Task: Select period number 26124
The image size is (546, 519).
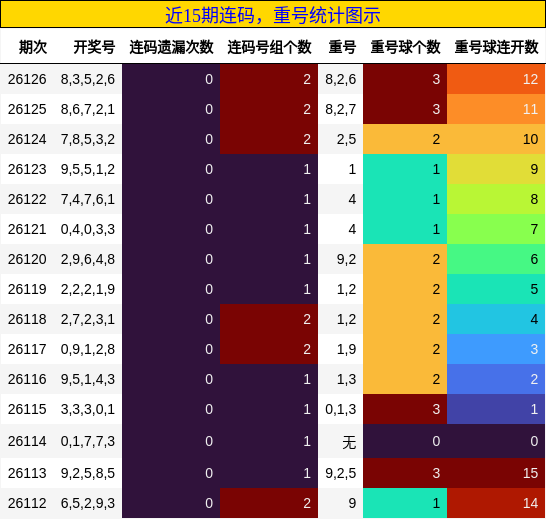Action: [27, 139]
